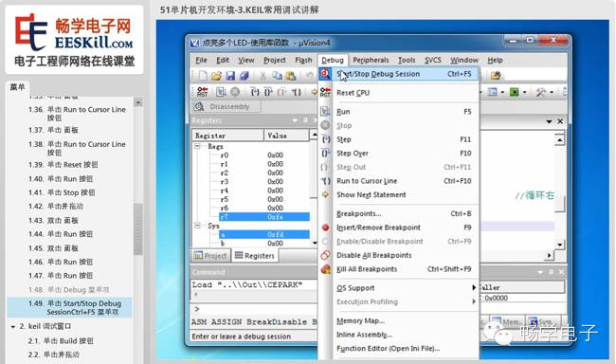Click the yellow arrow Show Next Statement toolbar icon
616x364 pixels.
(x=314, y=92)
